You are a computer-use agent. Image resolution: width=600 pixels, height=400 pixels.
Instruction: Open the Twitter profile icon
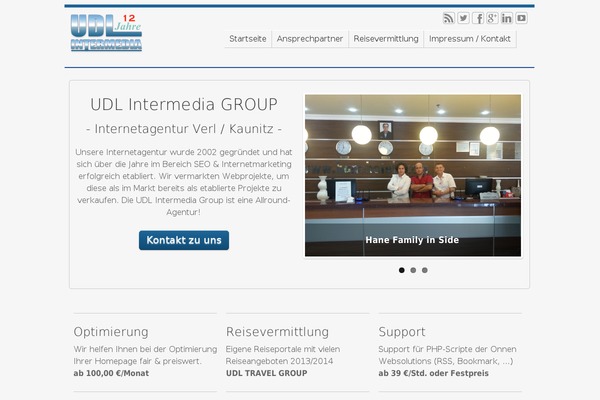[x=463, y=18]
